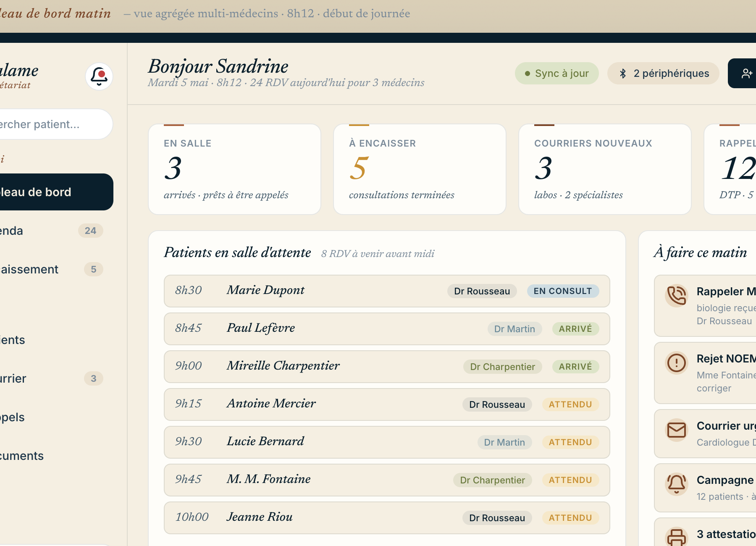Click the alert icon on Rejet NOEMIE task
The image size is (756, 546).
point(677,363)
